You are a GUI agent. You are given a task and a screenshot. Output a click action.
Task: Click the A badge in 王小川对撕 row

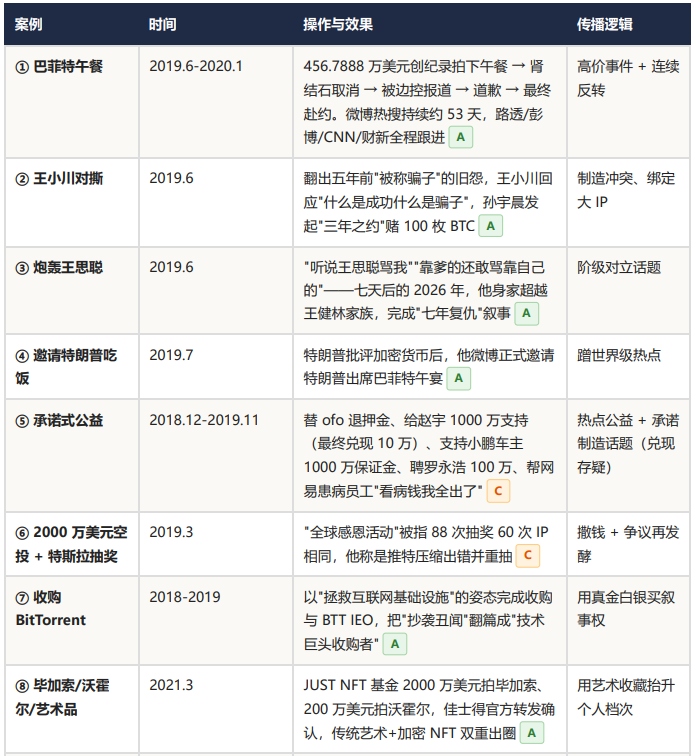(x=491, y=226)
